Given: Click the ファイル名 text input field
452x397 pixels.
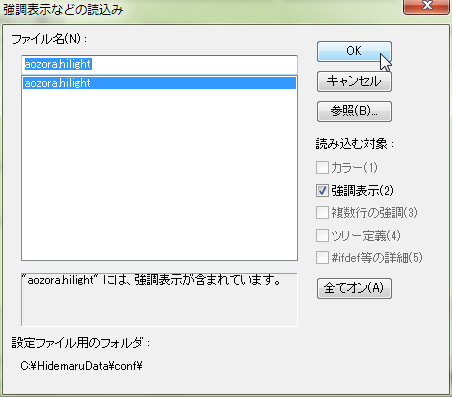Looking at the screenshot, I should pyautogui.click(x=159, y=64).
